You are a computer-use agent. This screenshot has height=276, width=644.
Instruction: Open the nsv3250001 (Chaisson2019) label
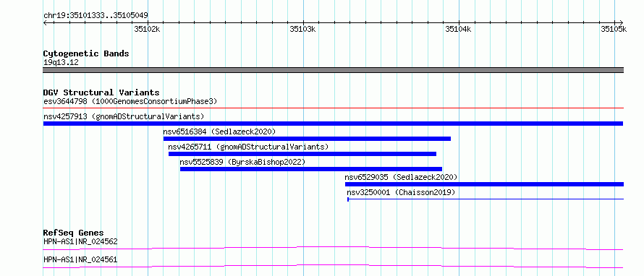click(402, 192)
